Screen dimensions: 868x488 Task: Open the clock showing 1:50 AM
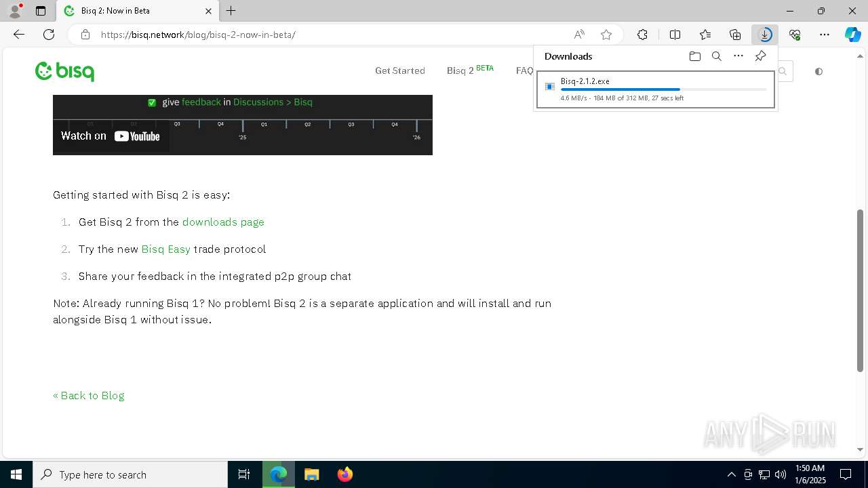(x=810, y=474)
